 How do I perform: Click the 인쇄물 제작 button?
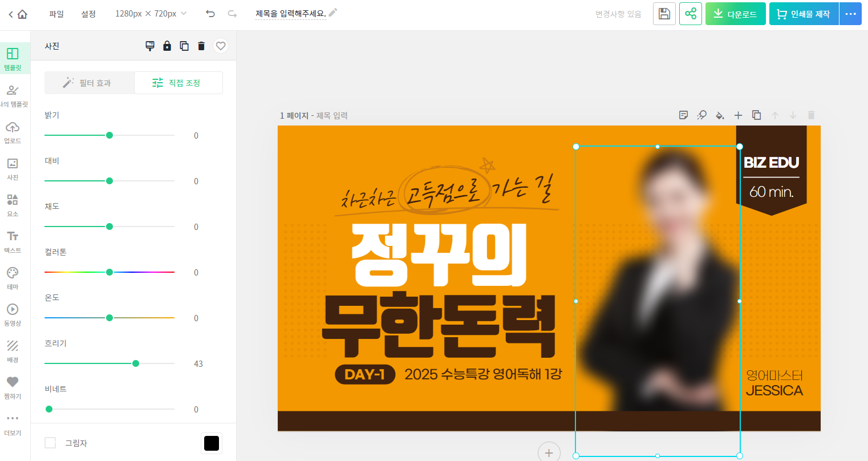[x=804, y=14]
